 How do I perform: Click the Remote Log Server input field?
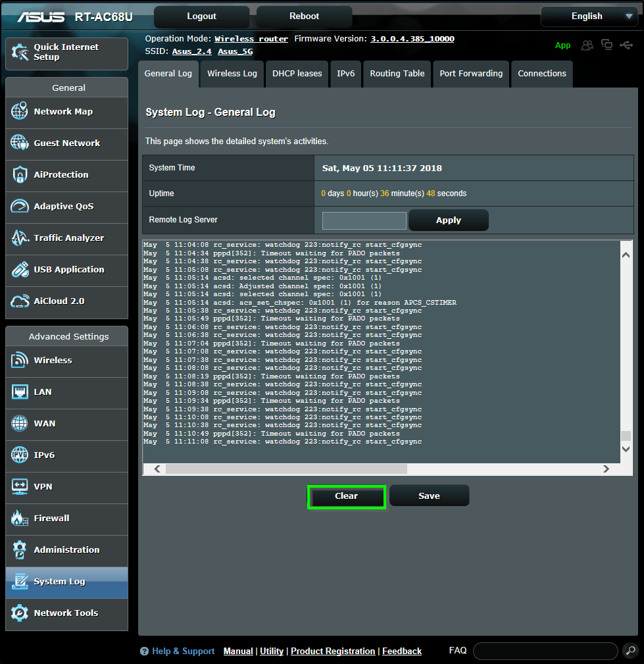(364, 220)
